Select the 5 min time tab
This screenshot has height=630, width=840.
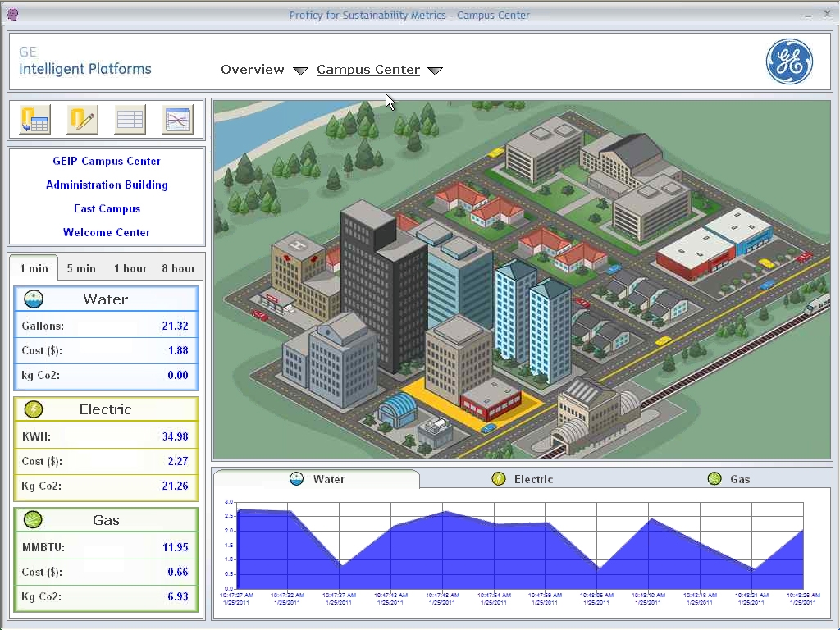click(x=81, y=268)
